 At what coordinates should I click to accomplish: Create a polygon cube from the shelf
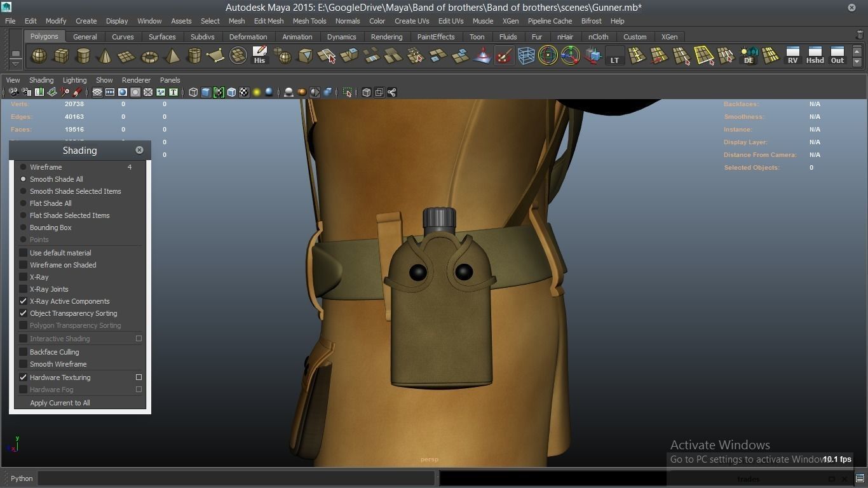click(61, 56)
